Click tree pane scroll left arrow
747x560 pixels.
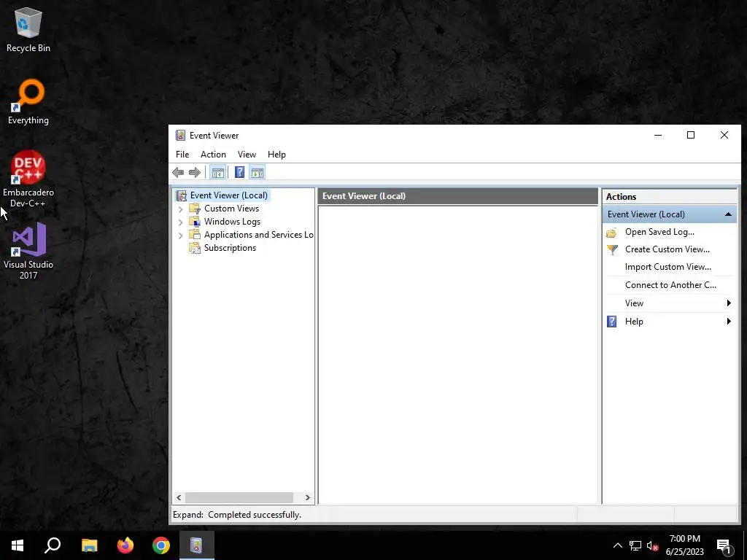(x=179, y=497)
